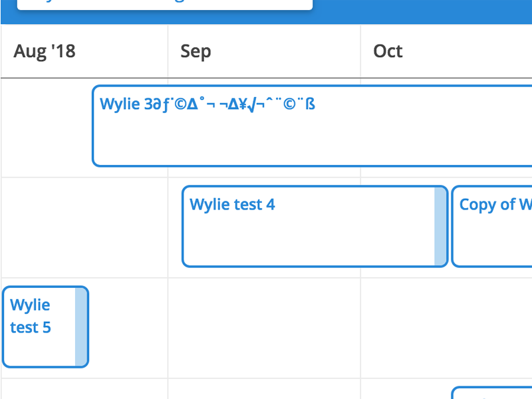Click the Copy of W title text

pos(495,204)
